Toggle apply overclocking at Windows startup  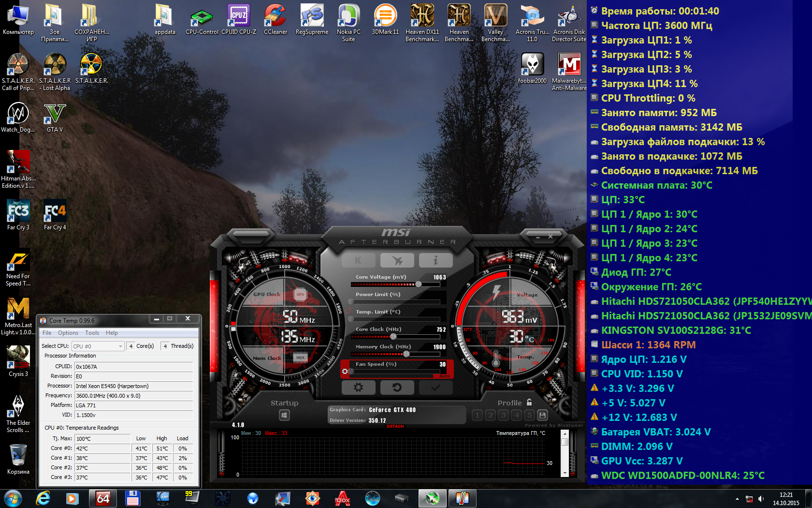(284, 415)
